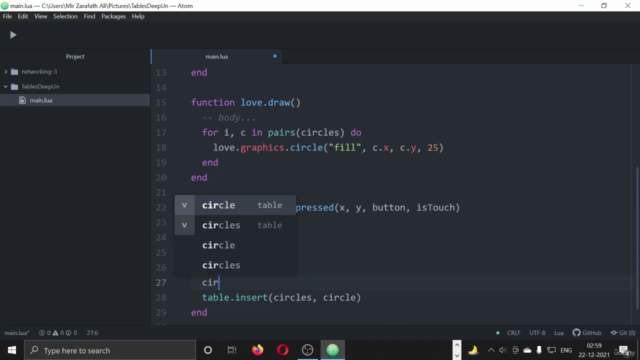The width and height of the screenshot is (640, 360).
Task: Show hidden system tray icons
Action: [x=491, y=350]
